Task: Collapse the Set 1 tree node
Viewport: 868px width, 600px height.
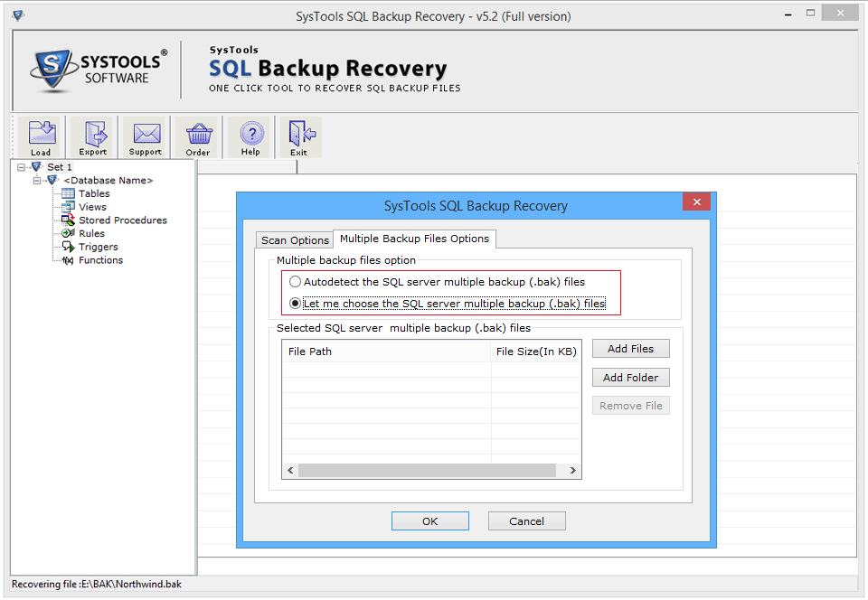Action: pos(21,167)
